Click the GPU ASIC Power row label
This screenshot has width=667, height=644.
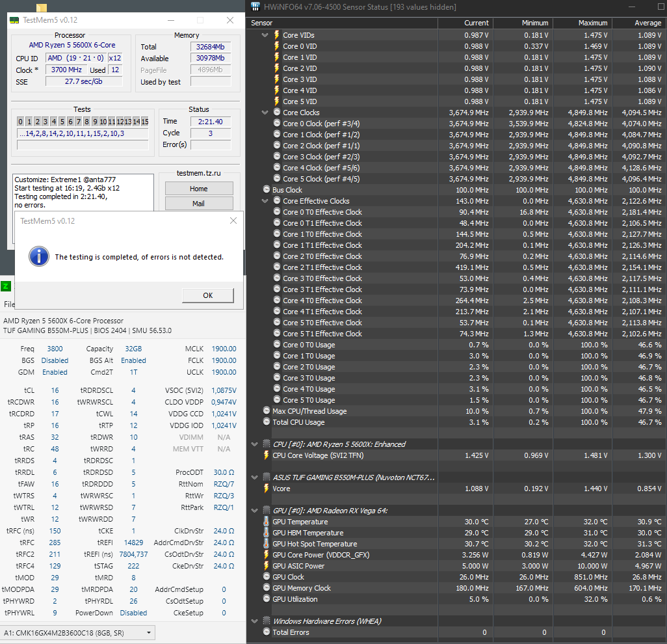pos(298,566)
